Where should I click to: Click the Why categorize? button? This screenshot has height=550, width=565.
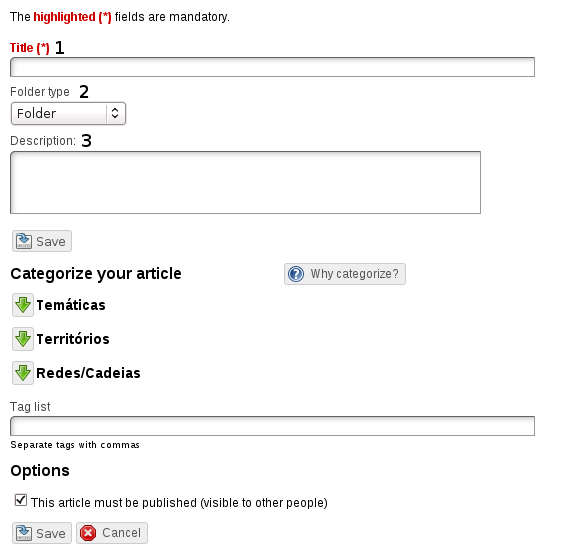click(x=345, y=274)
